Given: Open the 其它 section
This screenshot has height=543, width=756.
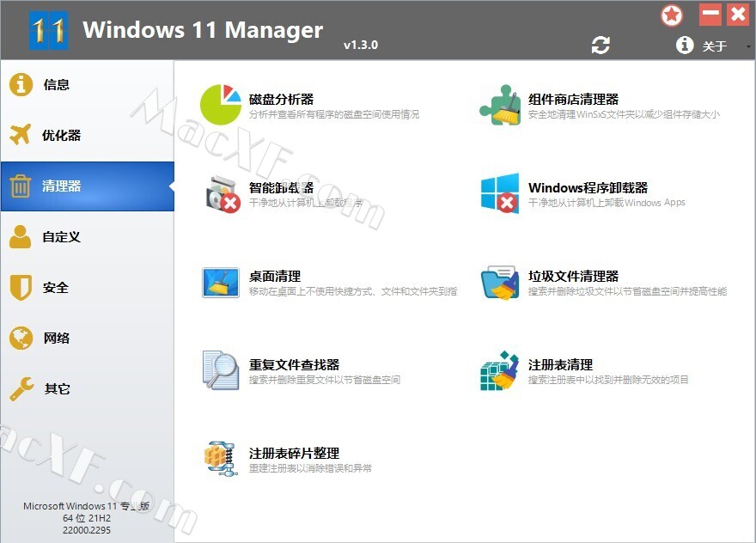Looking at the screenshot, I should (88, 388).
